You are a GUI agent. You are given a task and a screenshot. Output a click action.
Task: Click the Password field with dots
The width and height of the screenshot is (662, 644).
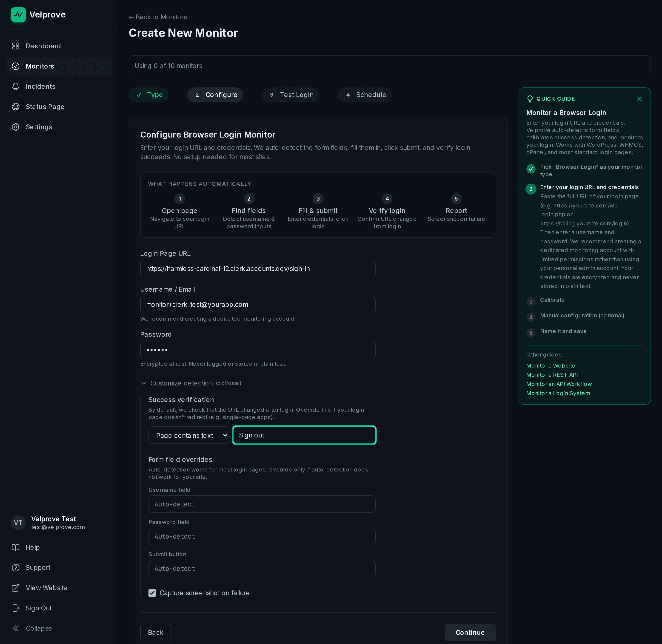(258, 350)
